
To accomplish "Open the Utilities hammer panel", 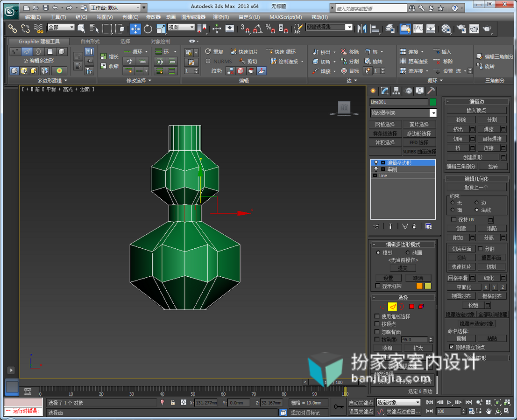I will 431,91.
